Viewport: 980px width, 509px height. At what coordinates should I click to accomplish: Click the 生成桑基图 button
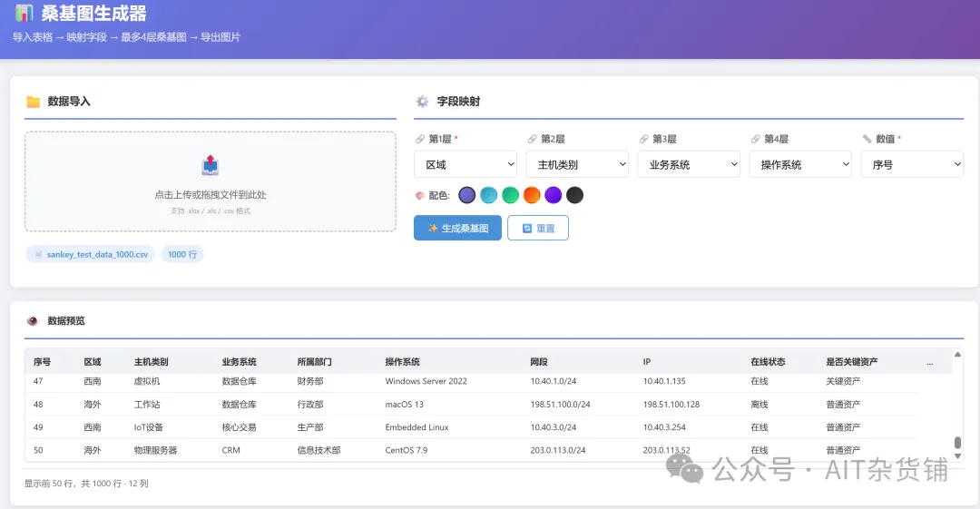pos(457,229)
